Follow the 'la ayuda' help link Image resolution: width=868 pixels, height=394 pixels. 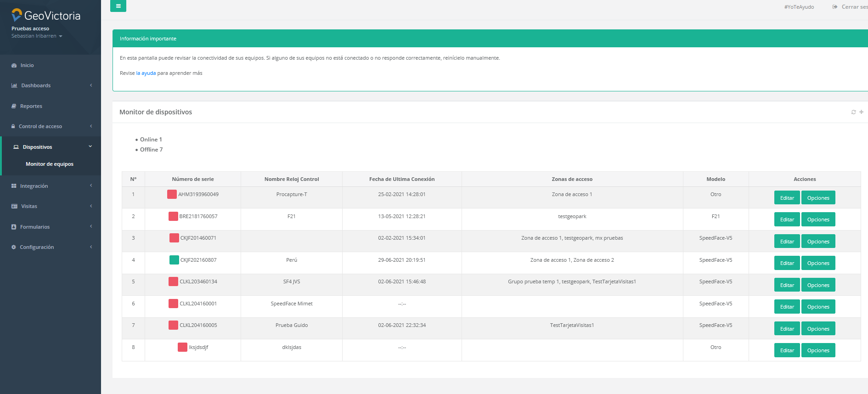146,73
